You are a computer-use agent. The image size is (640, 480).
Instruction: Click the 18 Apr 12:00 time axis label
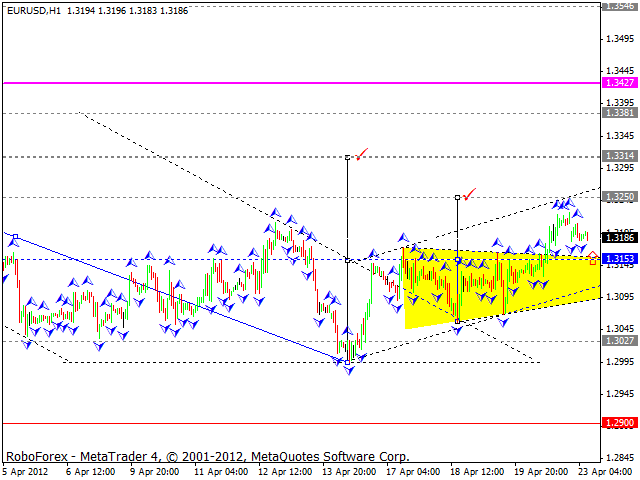[478, 472]
